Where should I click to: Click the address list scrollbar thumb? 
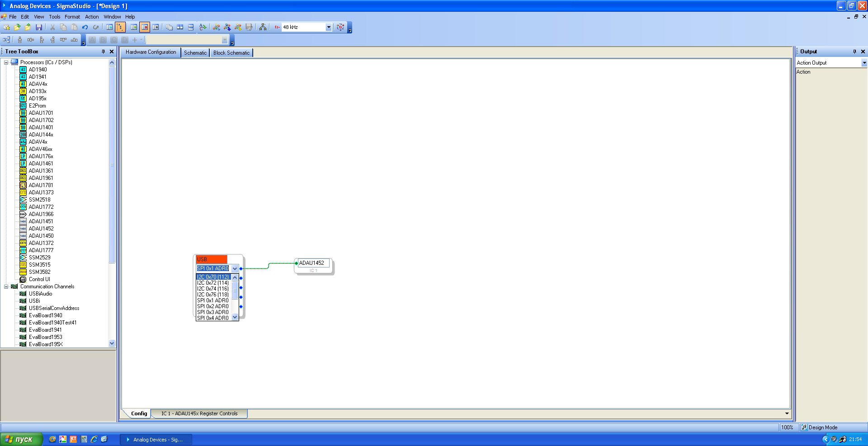tap(235, 290)
